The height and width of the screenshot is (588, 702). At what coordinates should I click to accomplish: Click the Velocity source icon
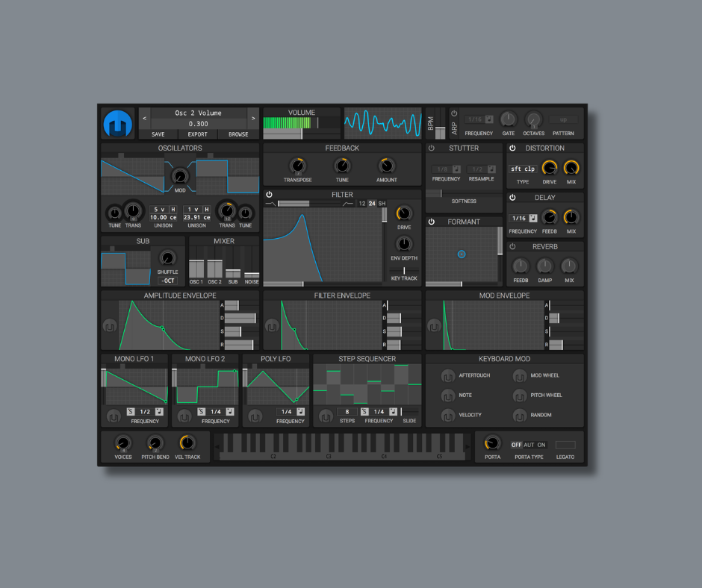point(448,416)
